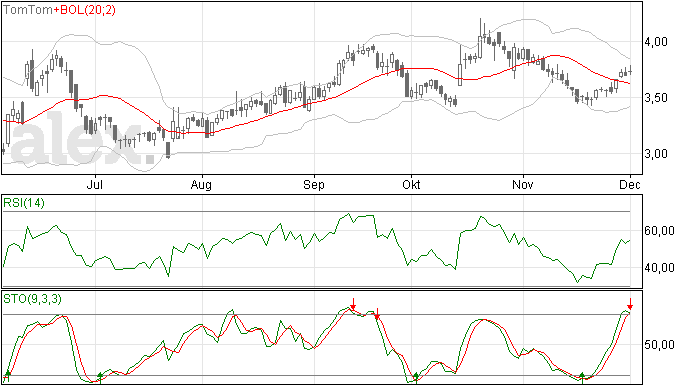Click the green buy arrow in mid-November

pyautogui.click(x=582, y=377)
